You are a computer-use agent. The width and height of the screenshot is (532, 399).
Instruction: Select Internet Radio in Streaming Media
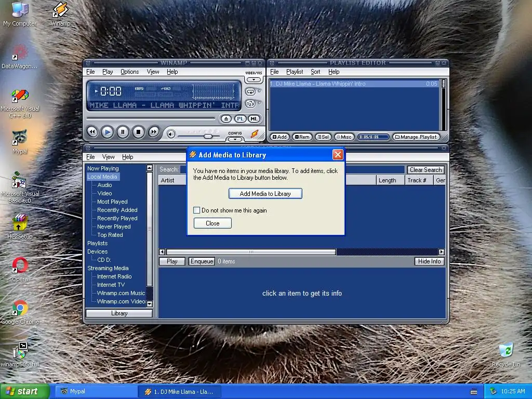tap(114, 276)
